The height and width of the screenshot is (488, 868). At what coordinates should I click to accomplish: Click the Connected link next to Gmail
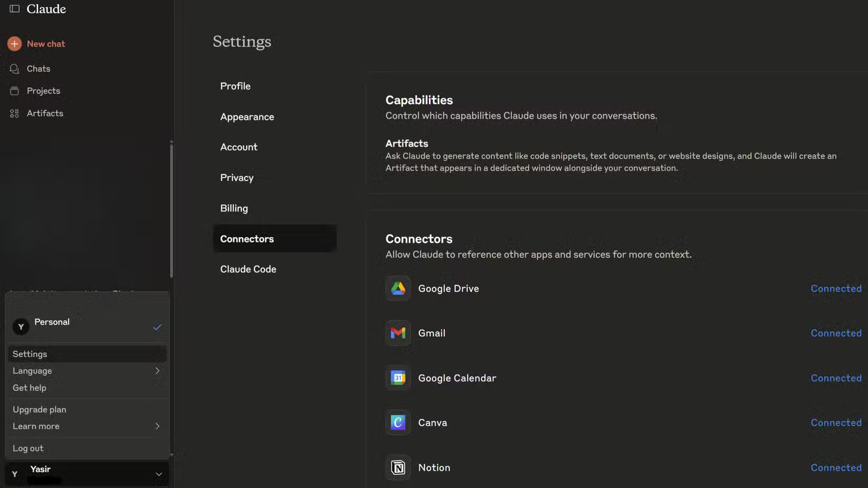pyautogui.click(x=836, y=333)
